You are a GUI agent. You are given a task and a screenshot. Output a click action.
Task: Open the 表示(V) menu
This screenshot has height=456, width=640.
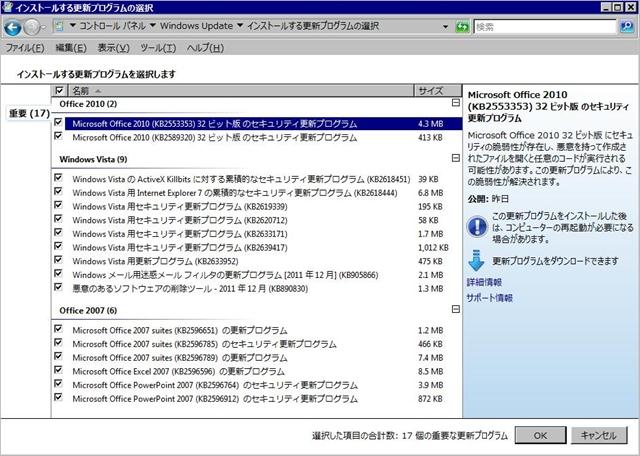(113, 48)
